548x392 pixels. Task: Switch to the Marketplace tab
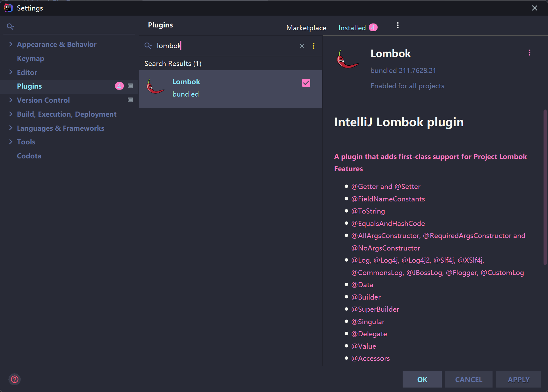306,28
